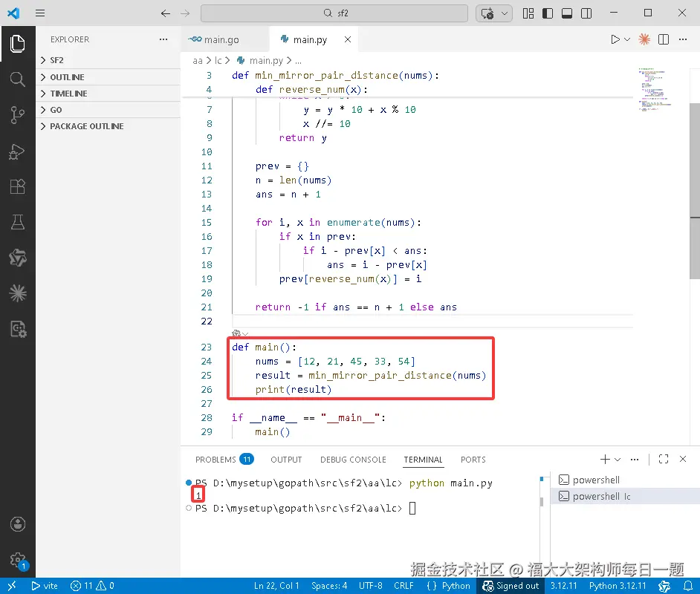Viewport: 700px width, 594px height.
Task: Change encoding via UTF-8
Action: click(x=371, y=586)
